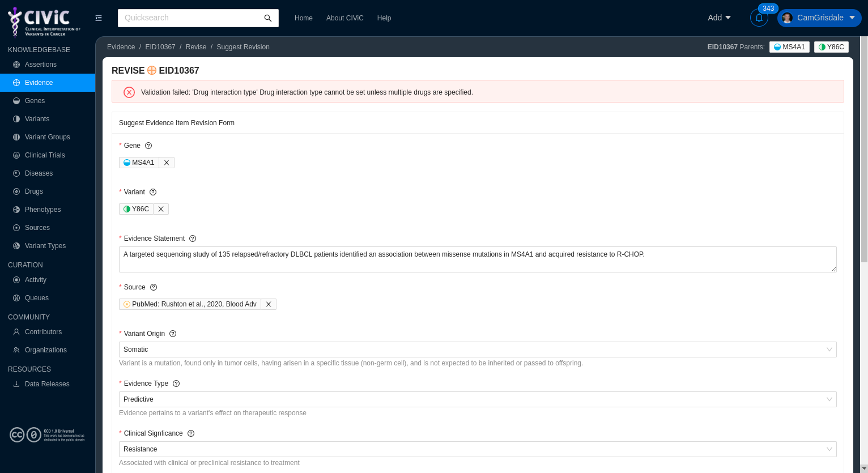Viewport: 868px width, 473px height.
Task: Clear the PubMed Rushton source entry
Action: [x=268, y=304]
